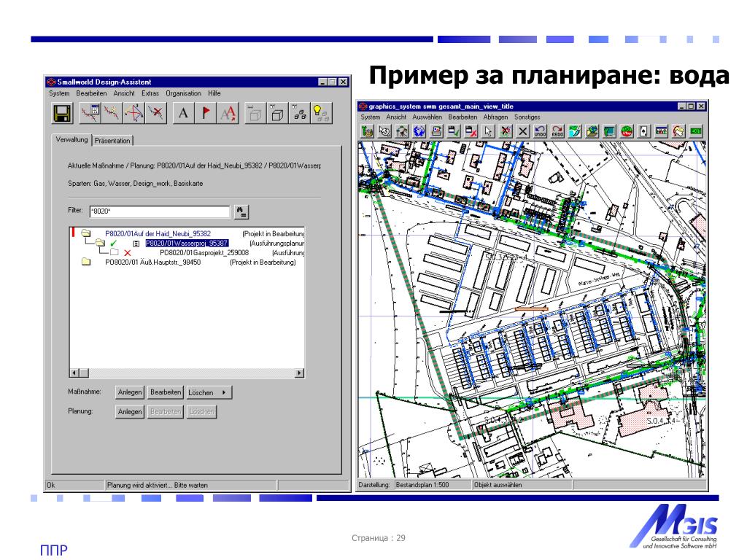Click the greyed-out cube icon
Screen dimensions: 747x560
pos(255,113)
